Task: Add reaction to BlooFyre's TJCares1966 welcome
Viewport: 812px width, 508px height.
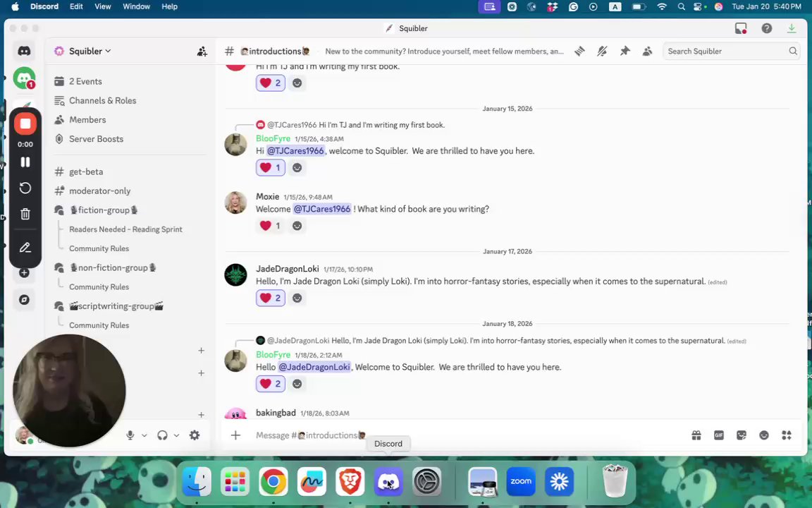Action: pos(297,167)
